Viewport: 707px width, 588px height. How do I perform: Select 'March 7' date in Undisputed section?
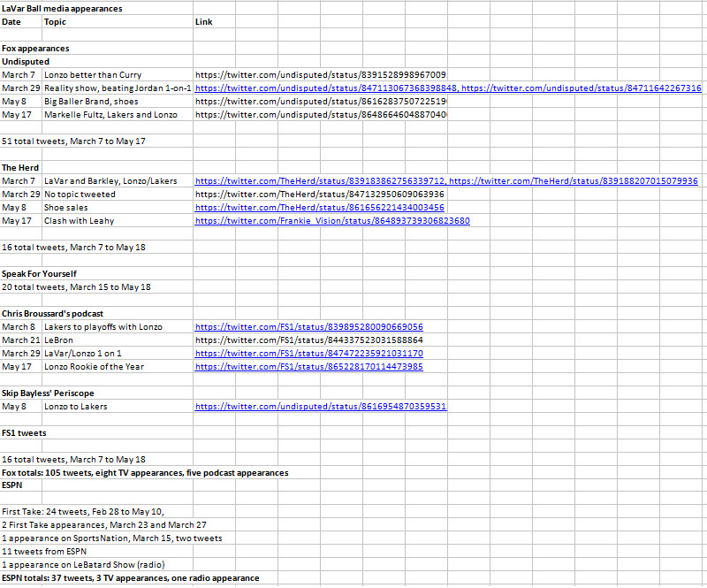(x=19, y=75)
